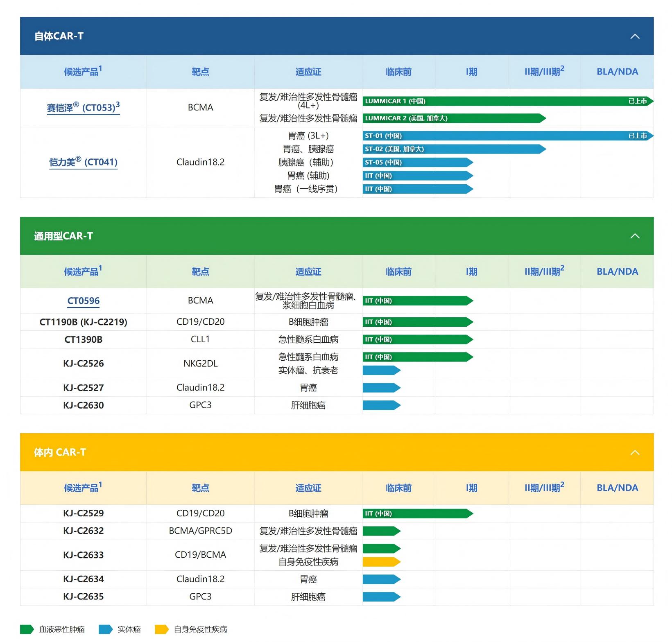Click the blue preclinical arrow for KJ-C2635

[382, 597]
